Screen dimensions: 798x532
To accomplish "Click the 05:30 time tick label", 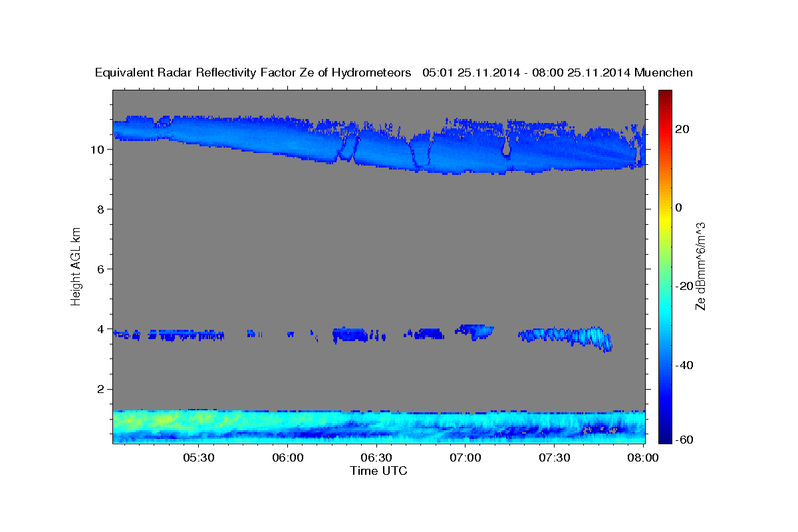I will pos(198,458).
